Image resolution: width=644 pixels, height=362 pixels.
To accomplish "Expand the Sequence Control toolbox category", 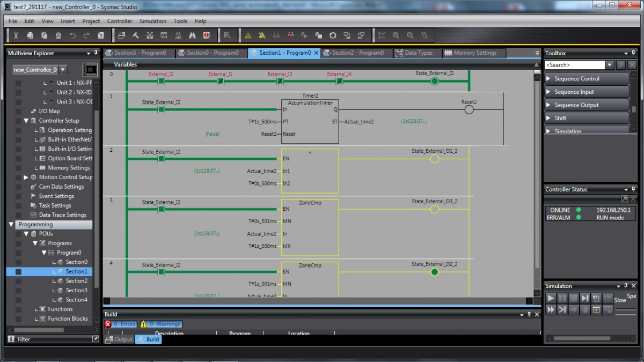I will point(548,79).
